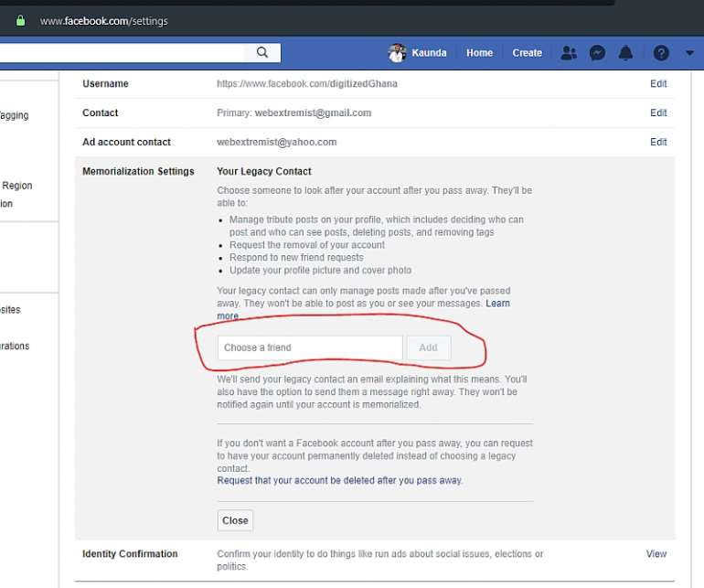The image size is (704, 588).
Task: Edit the Username row
Action: click(x=658, y=83)
